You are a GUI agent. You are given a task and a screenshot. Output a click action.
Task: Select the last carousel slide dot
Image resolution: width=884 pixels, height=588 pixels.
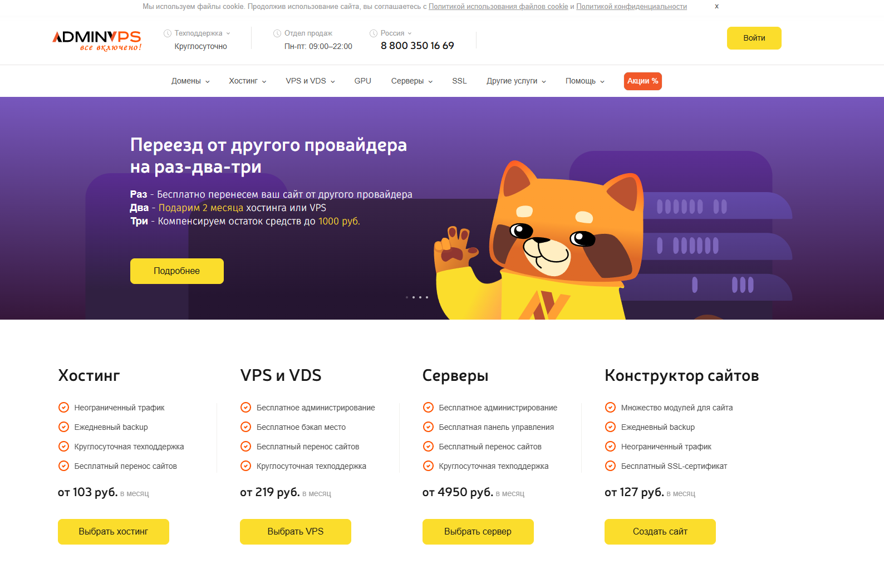pos(427,297)
